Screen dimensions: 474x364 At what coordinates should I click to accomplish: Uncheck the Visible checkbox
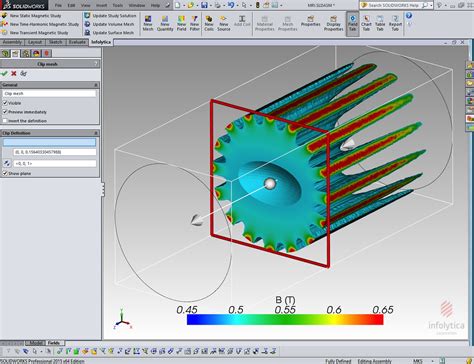pos(5,103)
